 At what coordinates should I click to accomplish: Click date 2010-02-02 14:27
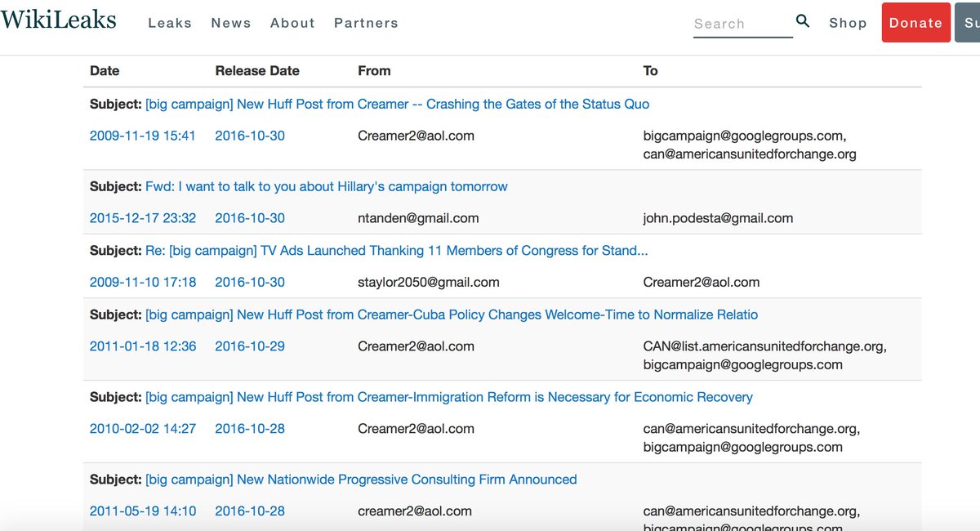(x=143, y=429)
